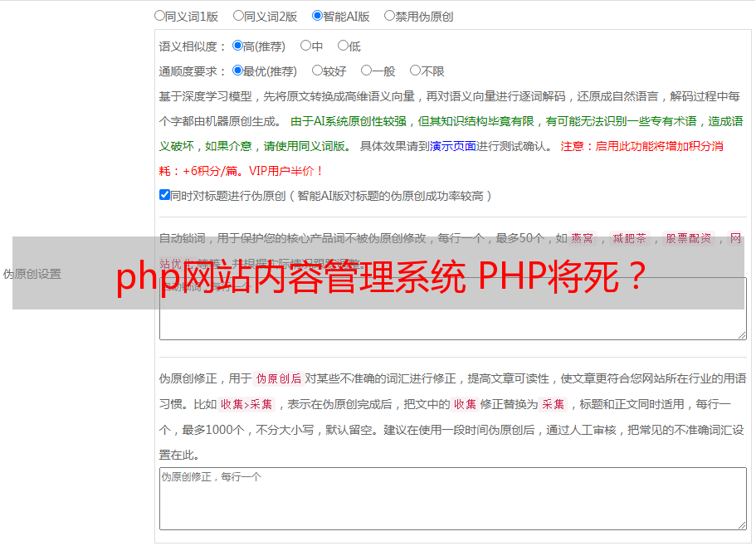This screenshot has width=756, height=546.
Task: Choose 不限 for 通顺度要求
Action: coord(415,71)
